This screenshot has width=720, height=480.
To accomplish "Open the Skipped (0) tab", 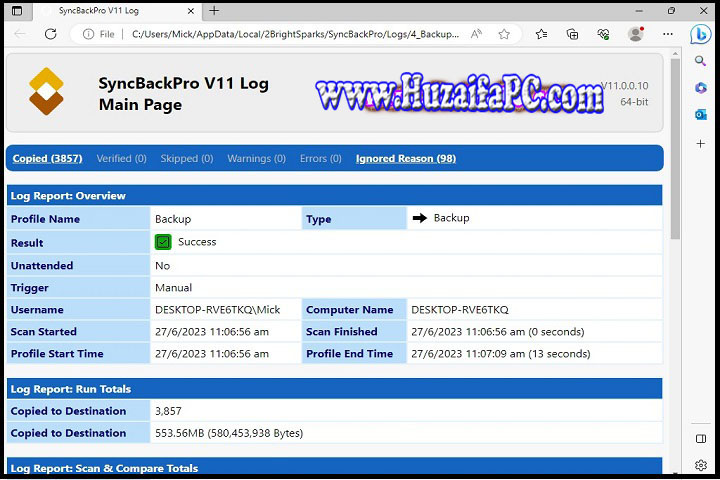I will [187, 158].
